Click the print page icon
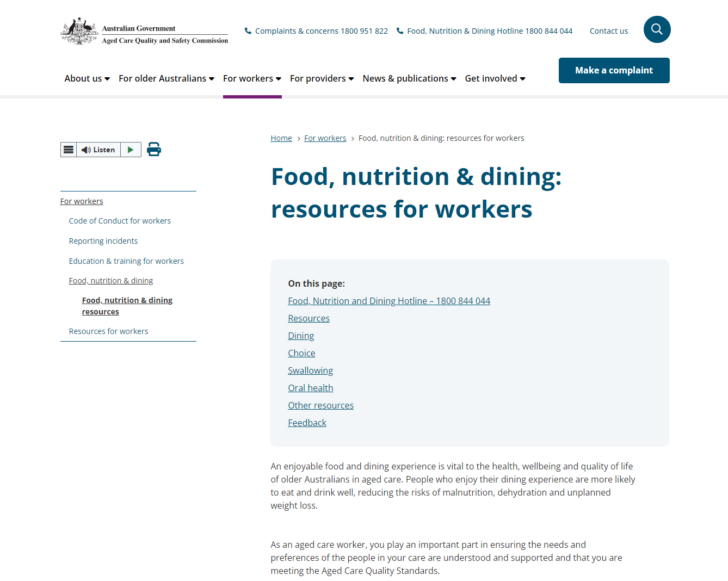The image size is (728, 581). [x=154, y=149]
